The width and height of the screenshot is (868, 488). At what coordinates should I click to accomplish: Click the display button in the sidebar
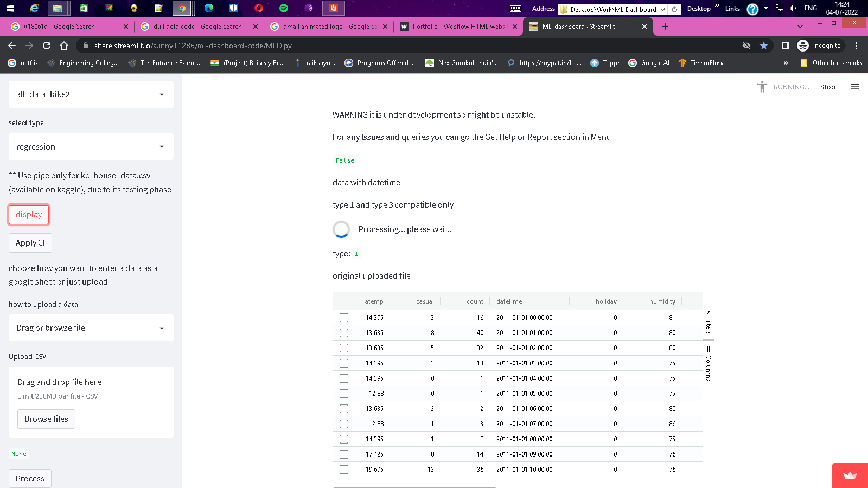coord(29,215)
